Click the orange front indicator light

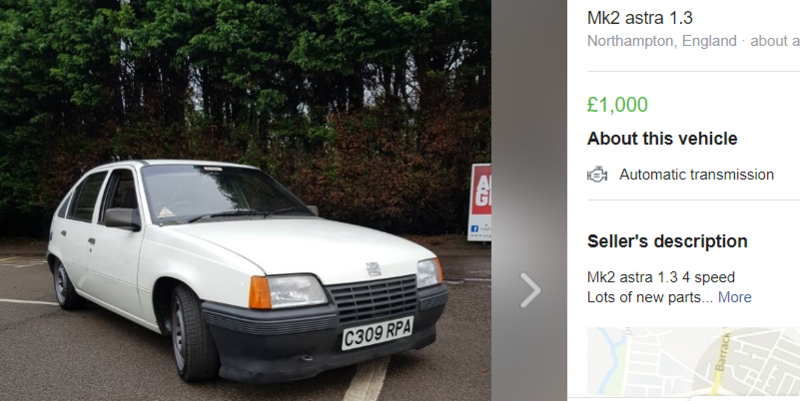pos(260,292)
